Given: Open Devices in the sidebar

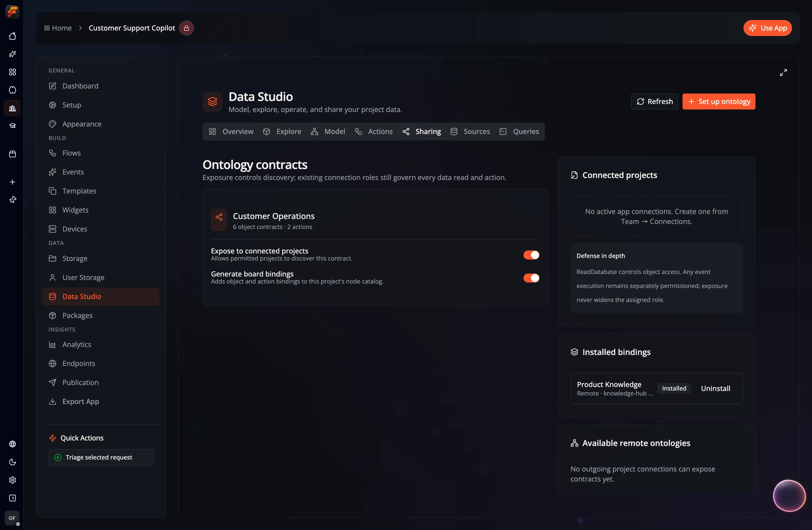Looking at the screenshot, I should click(x=101, y=229).
